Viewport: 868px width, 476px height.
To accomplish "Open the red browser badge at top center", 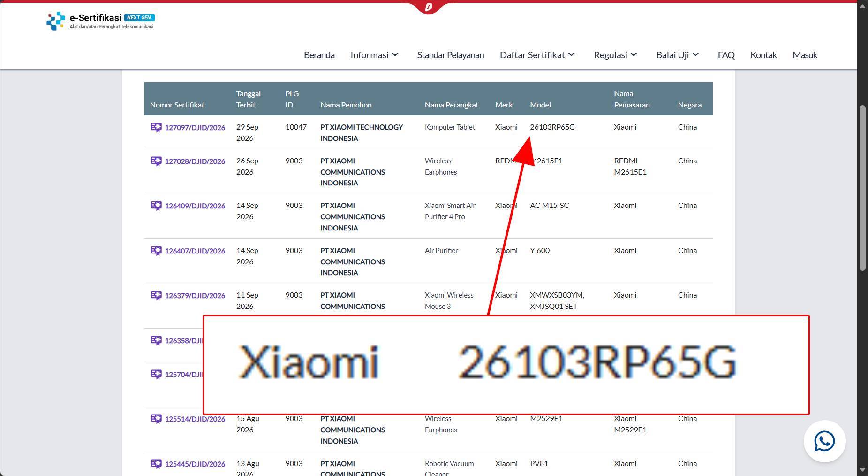I will (x=428, y=7).
